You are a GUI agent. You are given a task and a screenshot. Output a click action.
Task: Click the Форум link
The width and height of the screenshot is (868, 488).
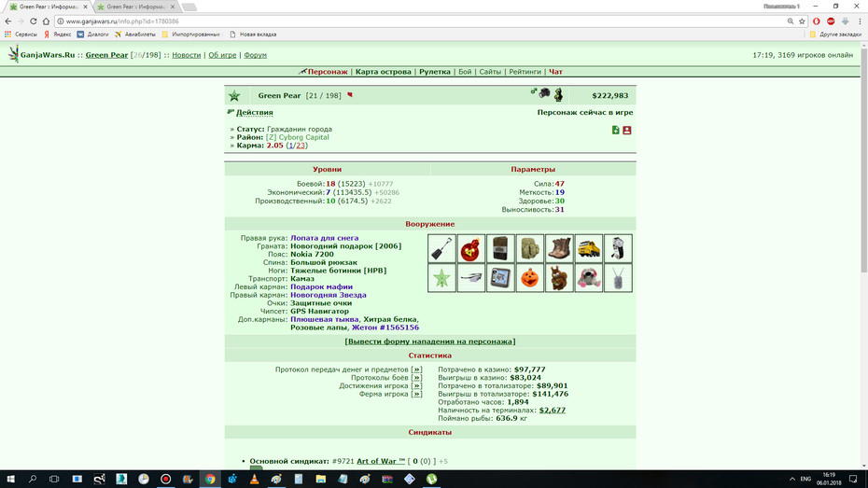tap(255, 55)
